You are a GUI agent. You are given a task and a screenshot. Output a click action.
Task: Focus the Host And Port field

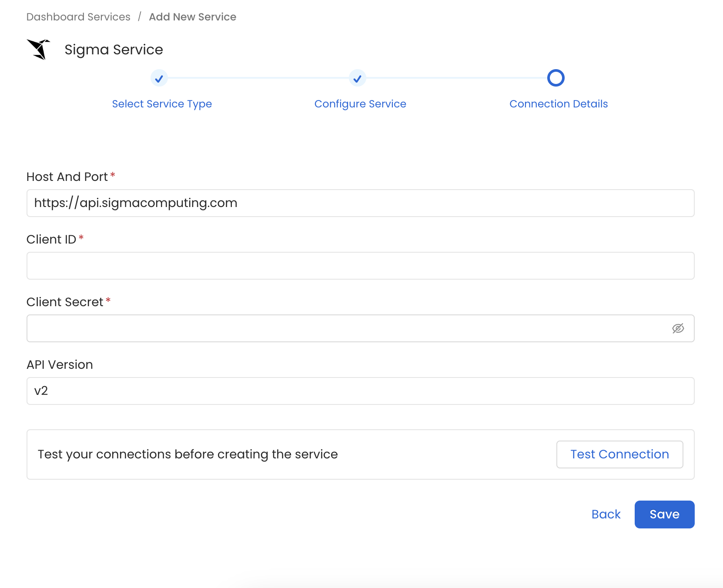(360, 203)
